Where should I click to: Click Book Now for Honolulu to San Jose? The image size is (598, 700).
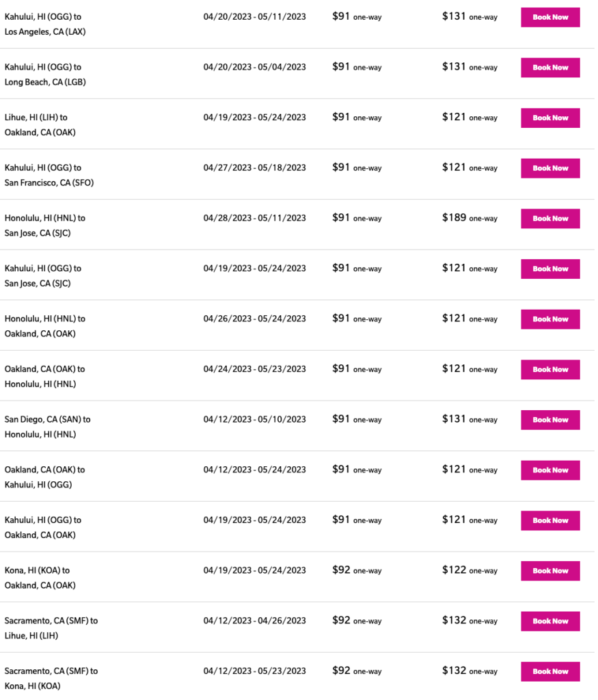[550, 219]
